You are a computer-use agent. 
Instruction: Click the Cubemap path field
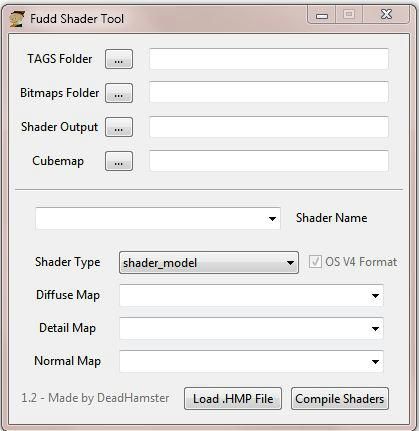[x=269, y=161]
